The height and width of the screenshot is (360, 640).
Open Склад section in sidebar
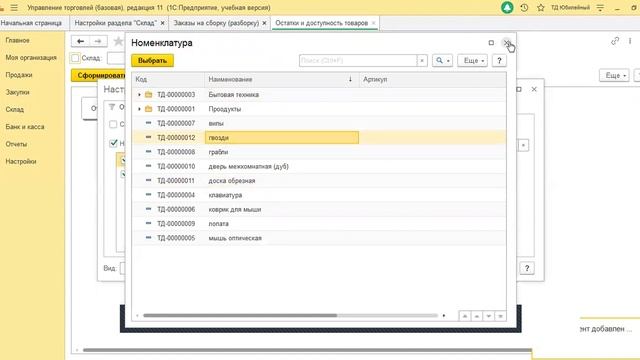(x=15, y=109)
